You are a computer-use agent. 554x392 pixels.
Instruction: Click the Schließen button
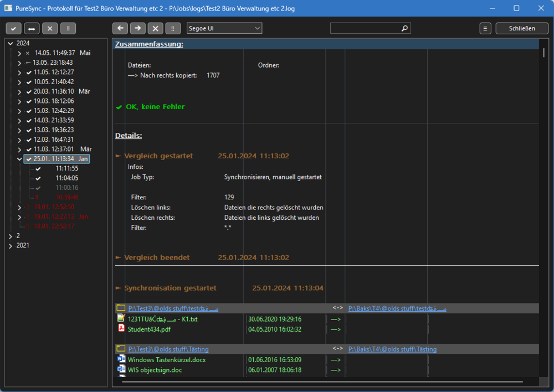click(x=522, y=28)
